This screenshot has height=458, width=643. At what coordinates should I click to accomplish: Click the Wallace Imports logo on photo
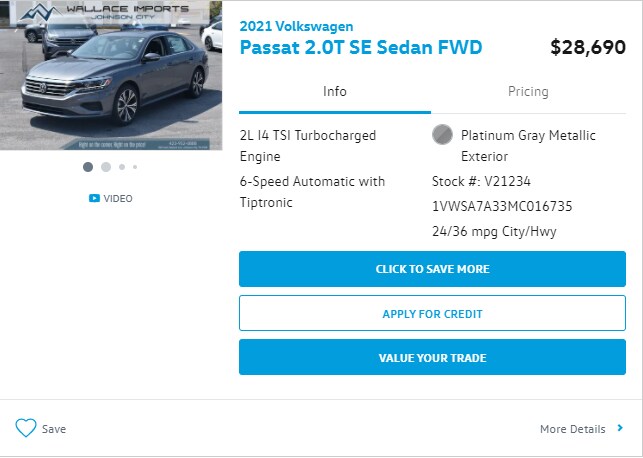click(105, 11)
